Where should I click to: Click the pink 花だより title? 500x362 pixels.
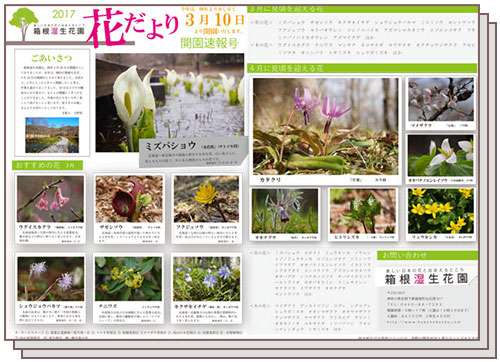pos(131,28)
